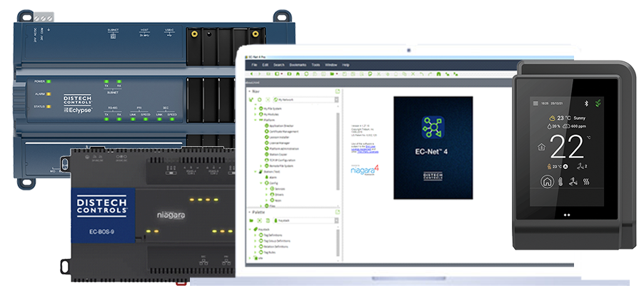Expand Tag Definitions in Palette
The image size is (644, 298).
click(x=255, y=235)
